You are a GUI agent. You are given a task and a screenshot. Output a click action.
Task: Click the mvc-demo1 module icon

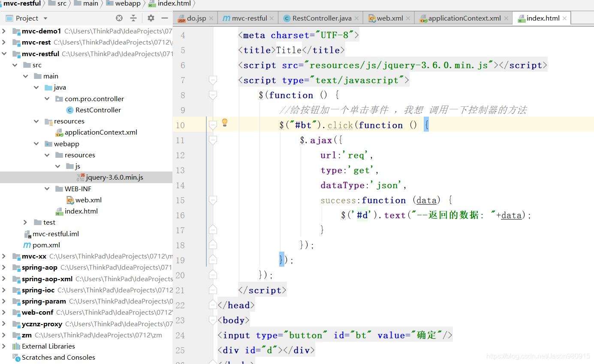tap(16, 31)
